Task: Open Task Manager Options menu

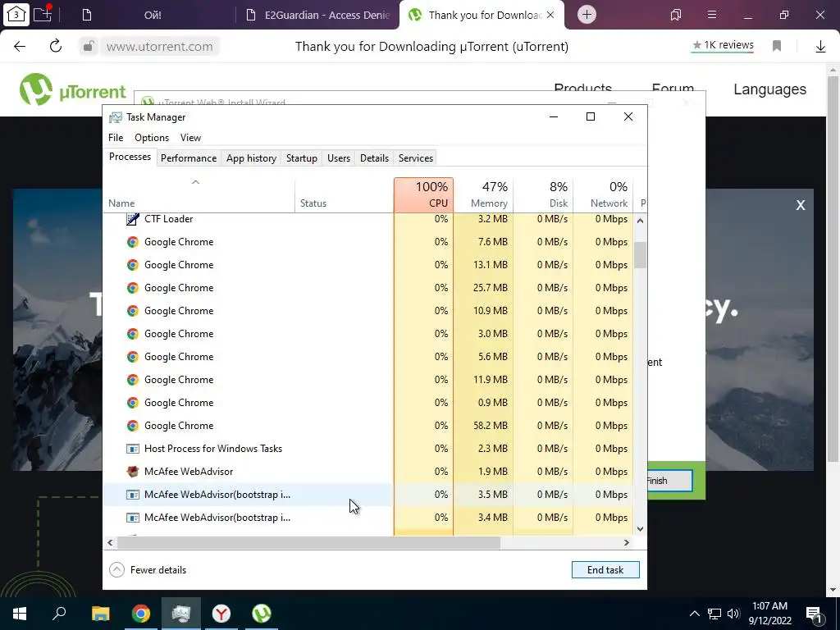Action: pos(152,138)
